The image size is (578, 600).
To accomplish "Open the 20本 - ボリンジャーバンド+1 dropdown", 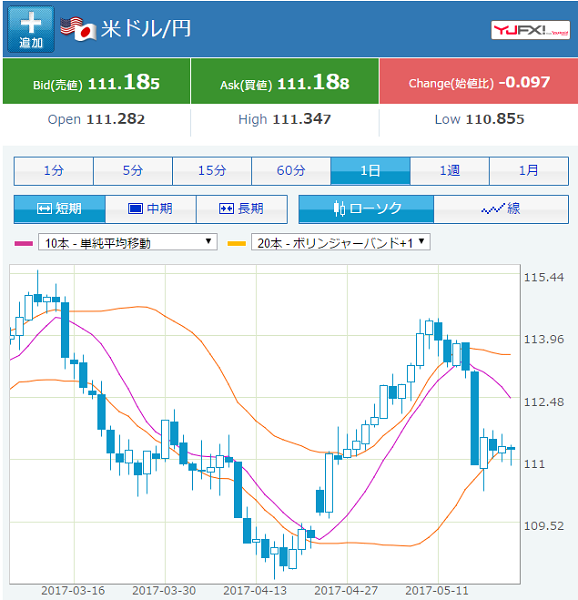I will [x=341, y=242].
